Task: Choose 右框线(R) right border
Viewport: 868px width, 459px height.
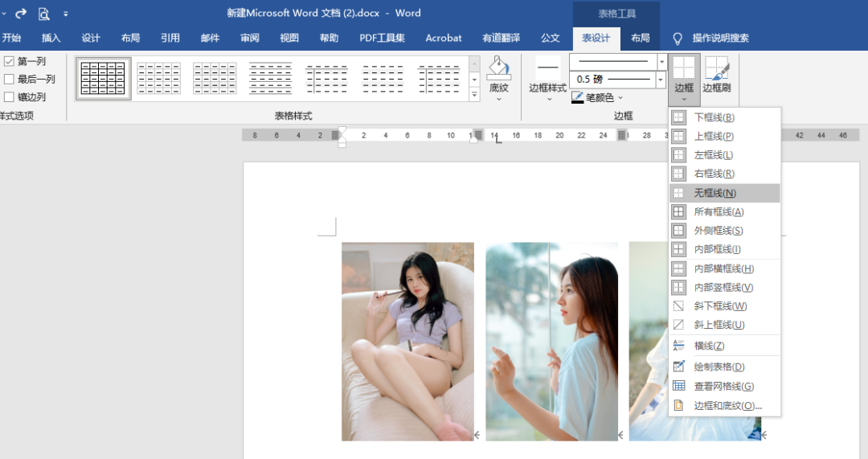Action: point(725,174)
